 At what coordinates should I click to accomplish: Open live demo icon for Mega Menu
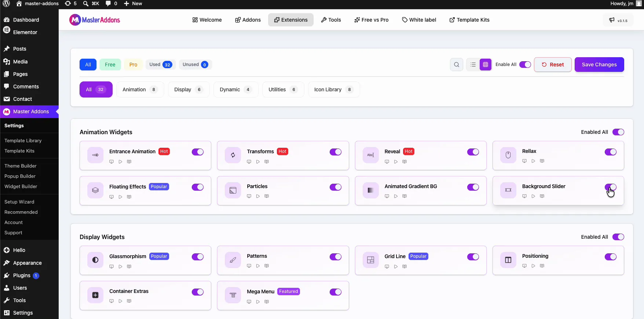point(249,302)
